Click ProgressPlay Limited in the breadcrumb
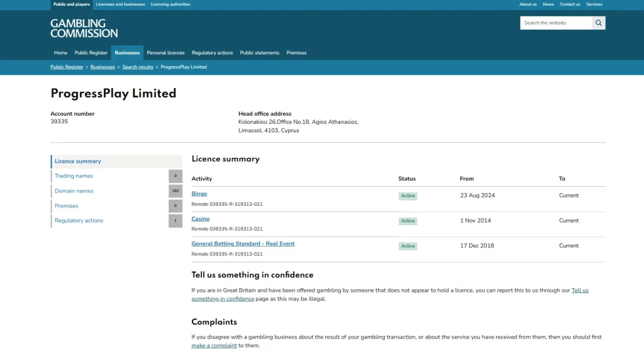644x351 pixels. pyautogui.click(x=184, y=67)
